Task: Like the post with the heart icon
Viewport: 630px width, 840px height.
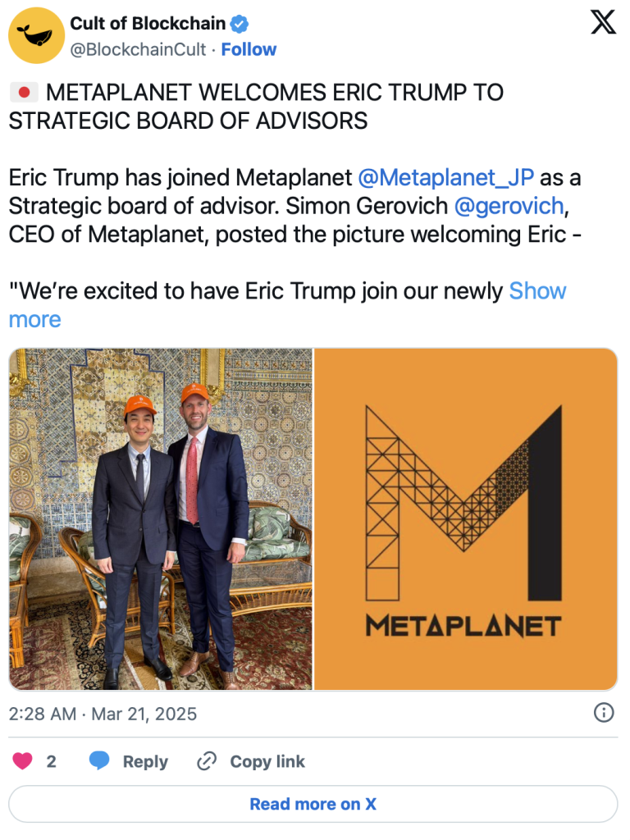Action: coord(22,761)
